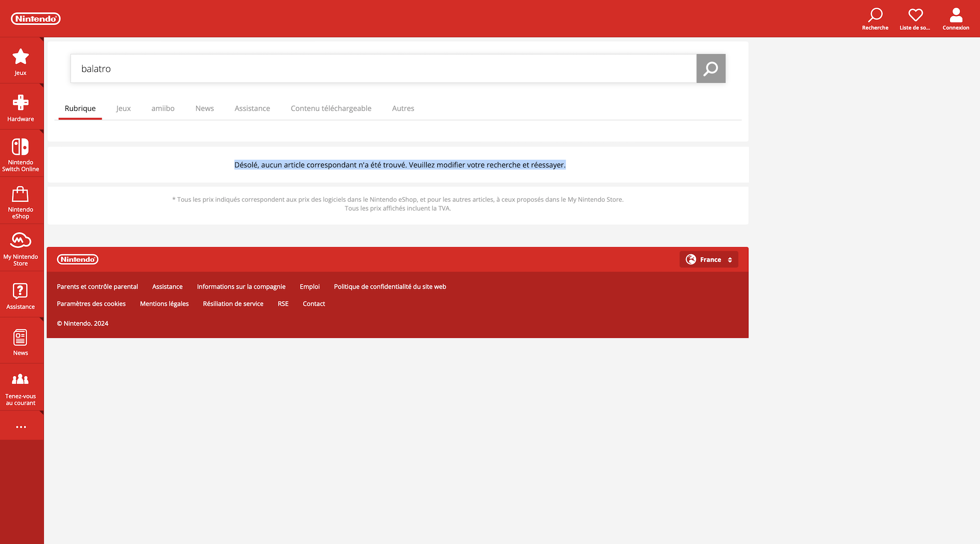Open Nintendo Switch Online in sidebar
This screenshot has height=544, width=980.
[20, 154]
